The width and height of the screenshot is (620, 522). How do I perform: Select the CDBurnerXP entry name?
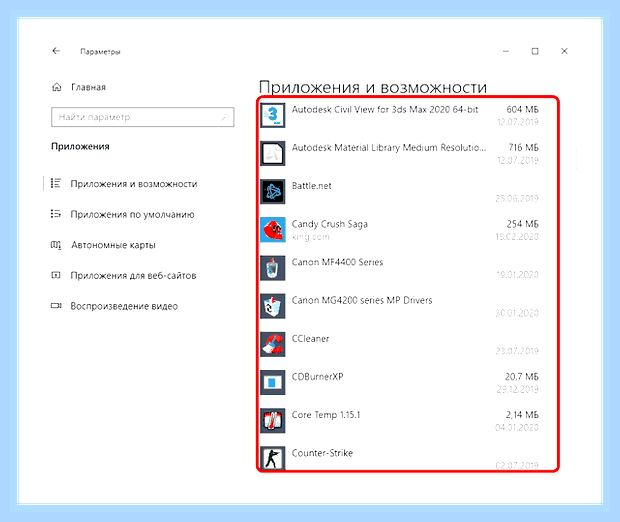pyautogui.click(x=318, y=377)
